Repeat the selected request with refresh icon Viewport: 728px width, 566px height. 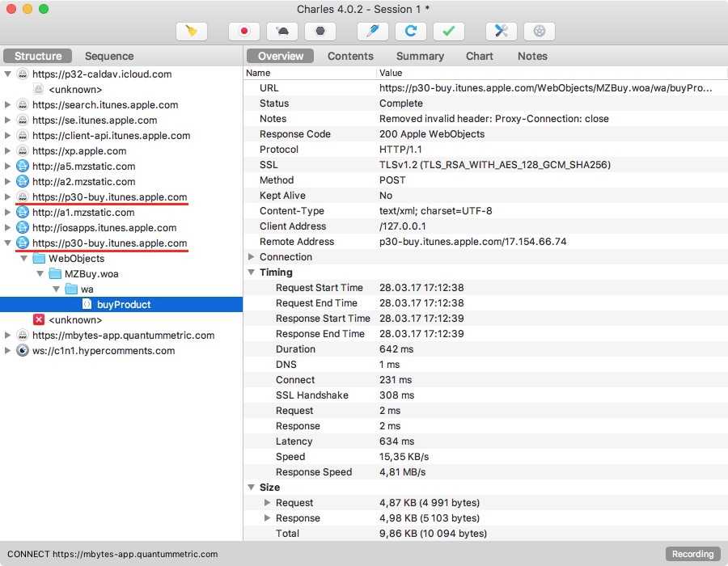(x=411, y=32)
